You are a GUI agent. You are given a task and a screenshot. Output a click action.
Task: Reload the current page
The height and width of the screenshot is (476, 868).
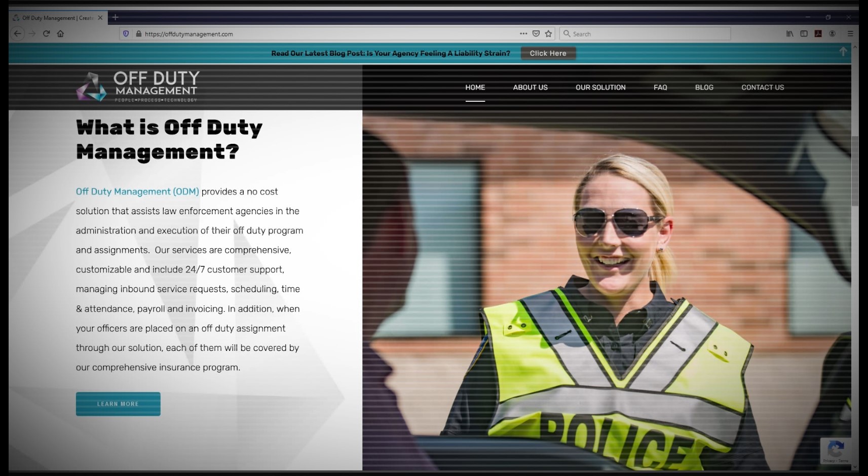coord(46,33)
